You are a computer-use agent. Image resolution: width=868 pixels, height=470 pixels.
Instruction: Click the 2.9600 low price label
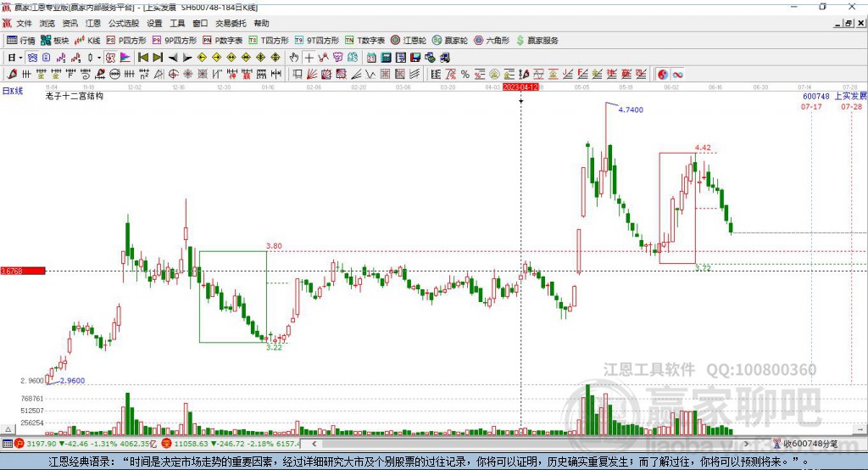(x=72, y=381)
